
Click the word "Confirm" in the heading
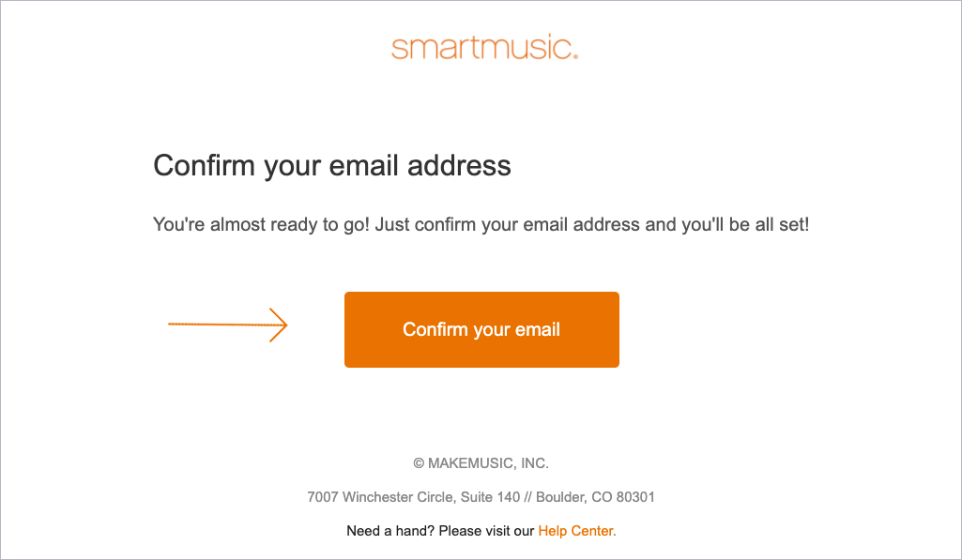(x=204, y=166)
